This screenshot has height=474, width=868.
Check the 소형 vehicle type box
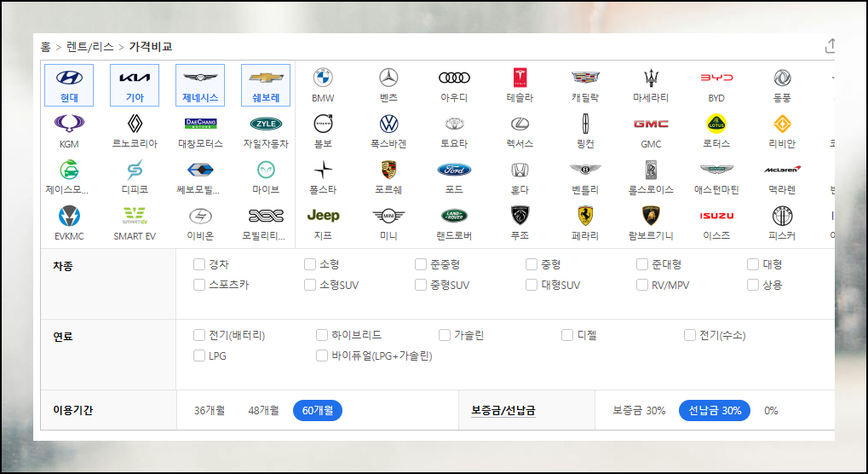310,264
